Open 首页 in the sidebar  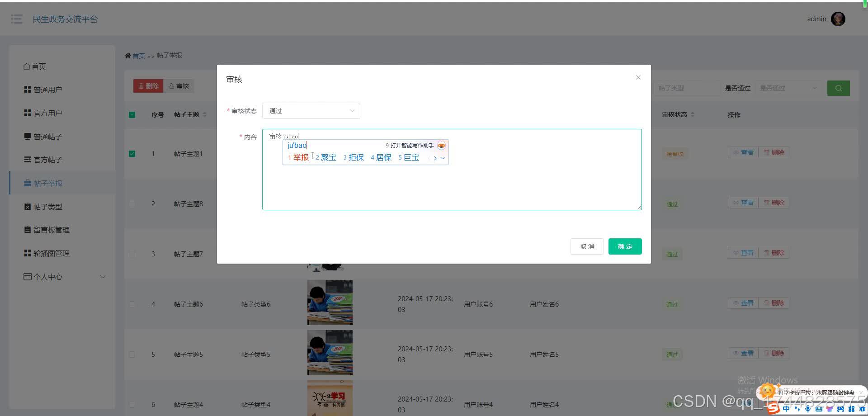pyautogui.click(x=62, y=66)
